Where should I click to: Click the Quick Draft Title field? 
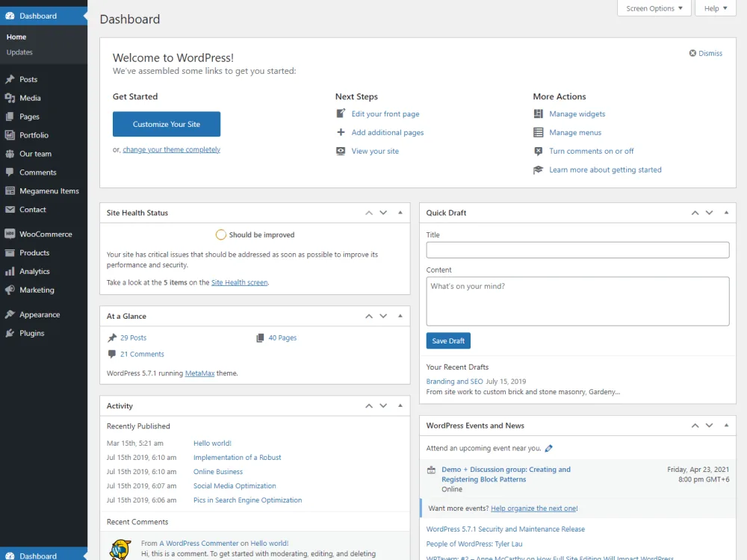coord(577,249)
